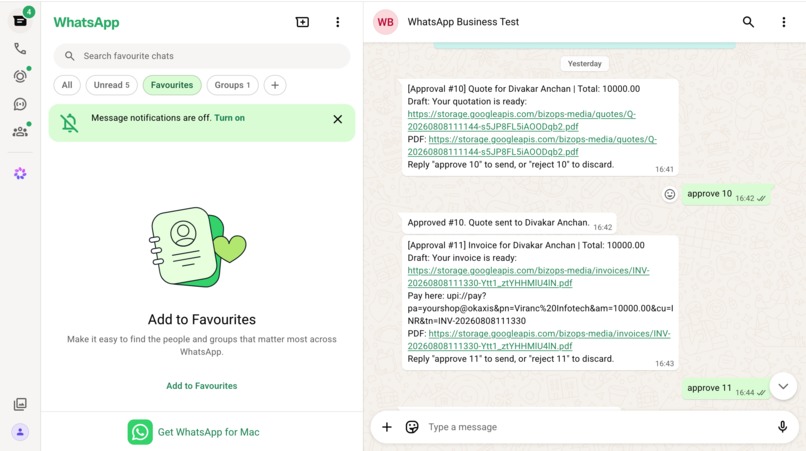This screenshot has height=451, width=806.
Task: Click the search magnifier in chat header
Action: pyautogui.click(x=748, y=22)
